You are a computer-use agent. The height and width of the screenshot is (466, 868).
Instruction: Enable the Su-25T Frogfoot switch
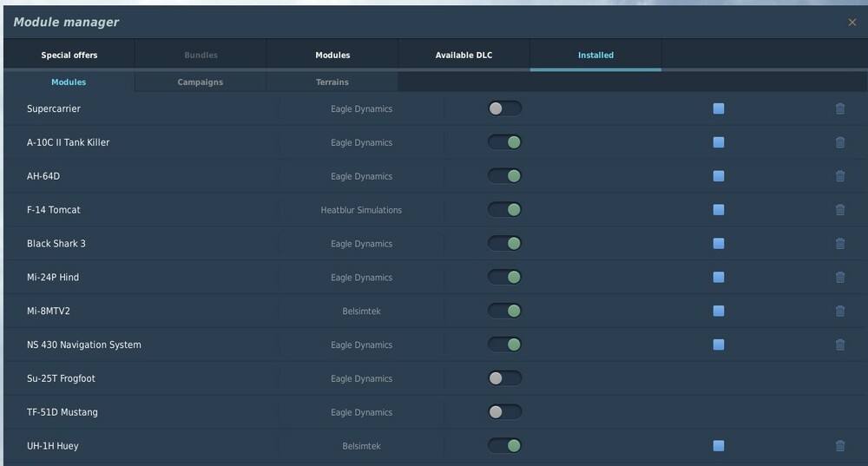click(505, 378)
